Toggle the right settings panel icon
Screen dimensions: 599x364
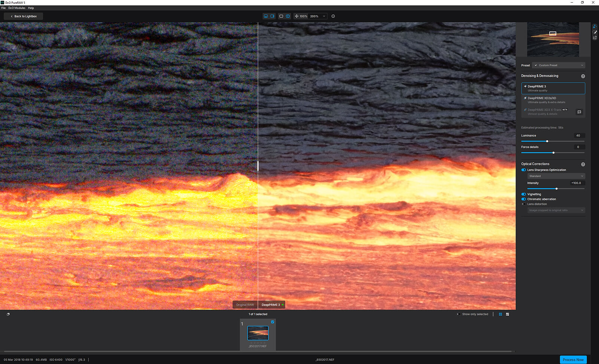click(x=273, y=16)
